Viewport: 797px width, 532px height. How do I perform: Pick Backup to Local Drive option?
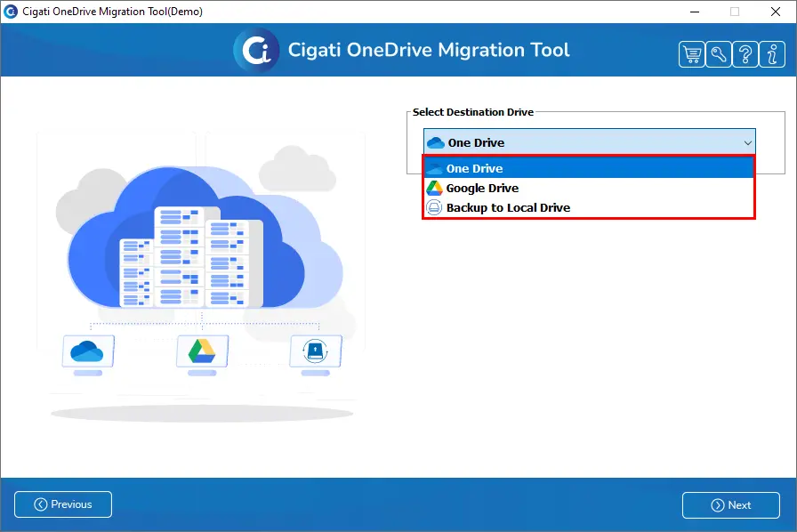(x=589, y=207)
